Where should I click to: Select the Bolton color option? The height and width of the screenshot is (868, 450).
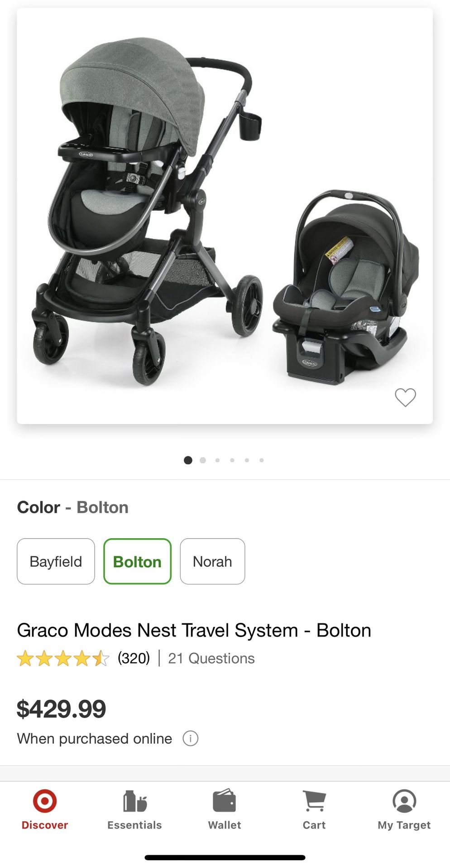coord(137,561)
